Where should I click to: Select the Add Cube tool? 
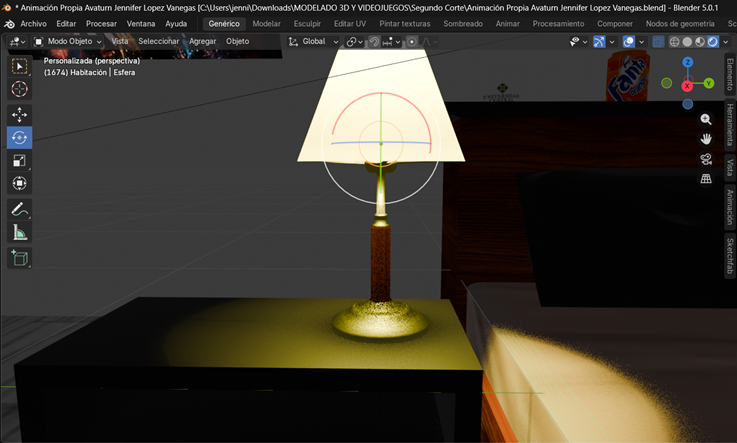(x=19, y=258)
